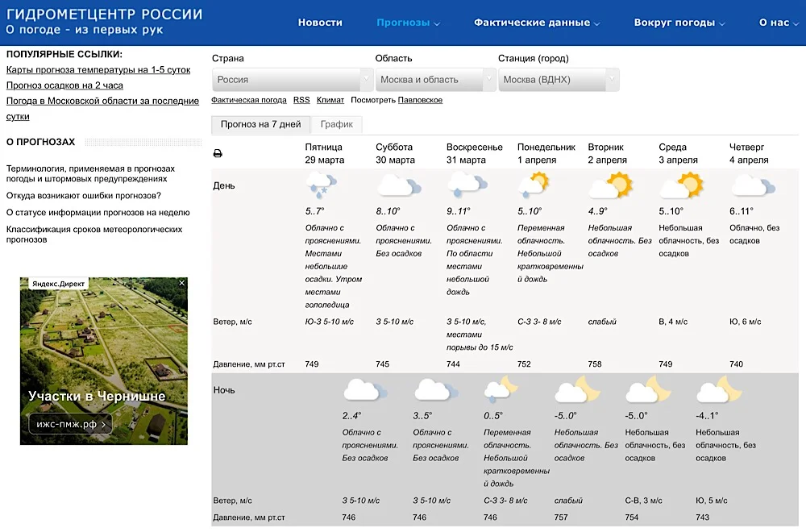Open the Область region dropdown
Image resolution: width=806 pixels, height=532 pixels.
tap(435, 80)
